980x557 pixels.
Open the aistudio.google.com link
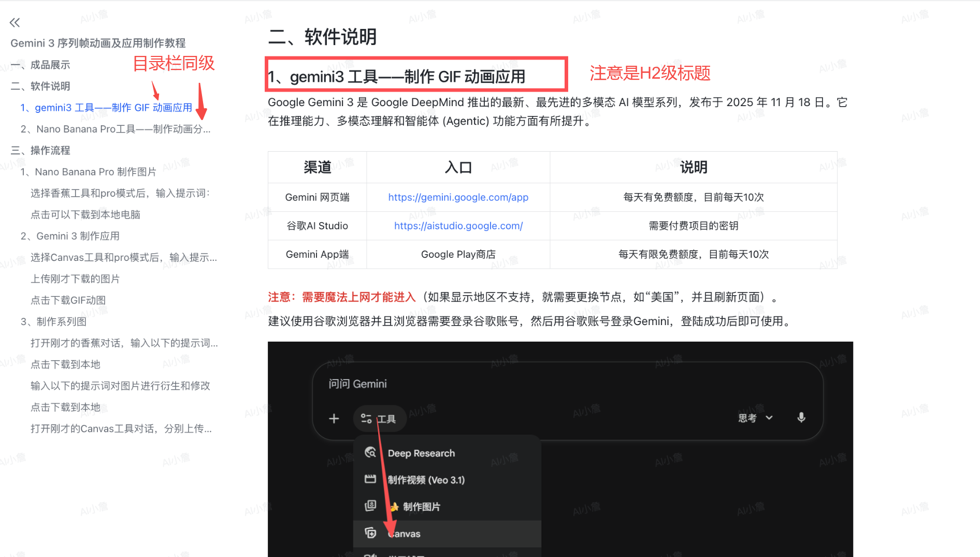pyautogui.click(x=458, y=226)
